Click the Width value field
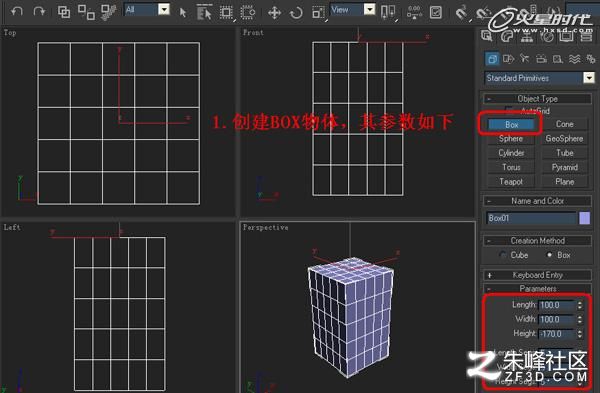The image size is (600, 393). coord(557,319)
